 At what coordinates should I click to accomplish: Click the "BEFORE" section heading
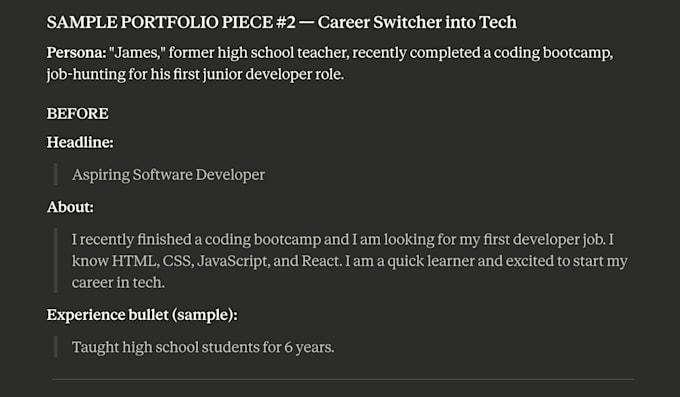(78, 114)
